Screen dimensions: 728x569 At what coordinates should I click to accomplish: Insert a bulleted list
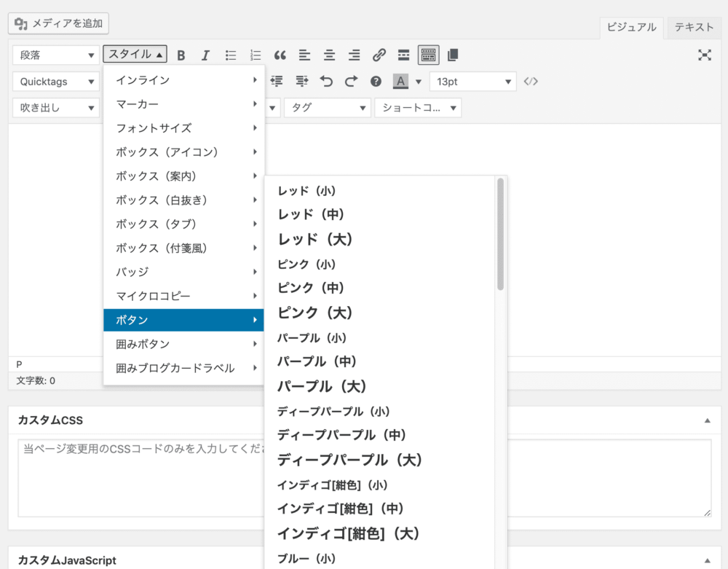click(231, 55)
